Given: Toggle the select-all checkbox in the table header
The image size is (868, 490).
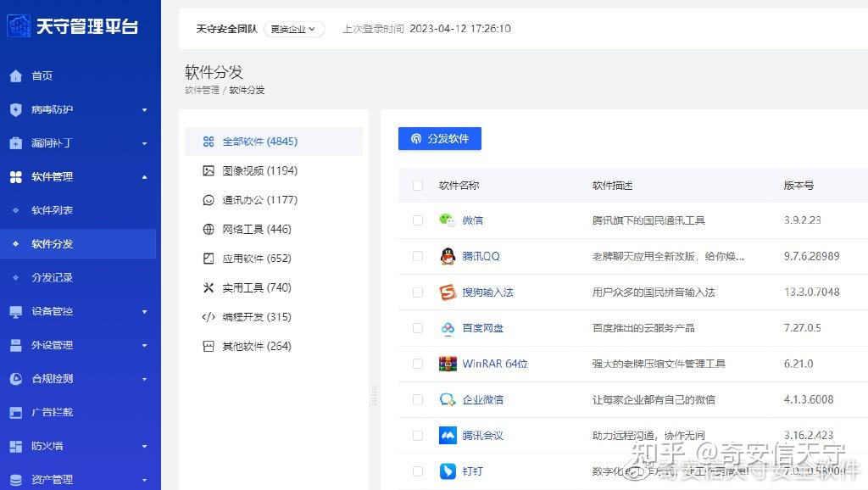Looking at the screenshot, I should point(417,185).
